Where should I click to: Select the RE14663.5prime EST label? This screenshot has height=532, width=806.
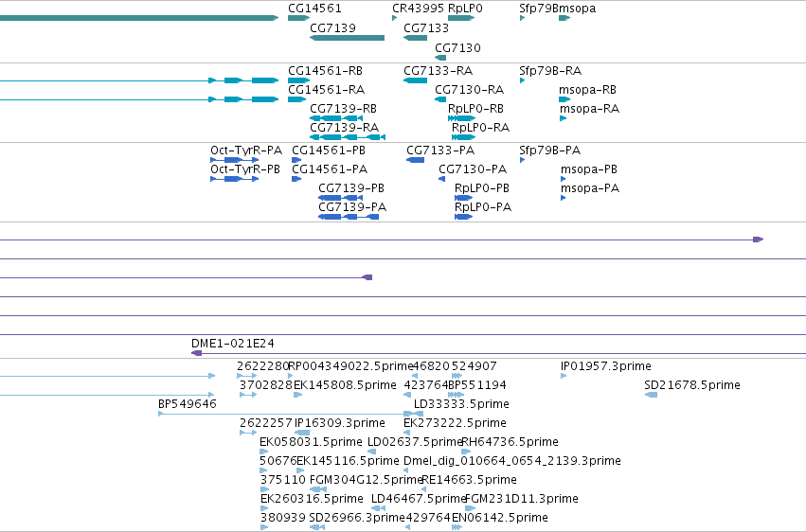click(x=469, y=480)
